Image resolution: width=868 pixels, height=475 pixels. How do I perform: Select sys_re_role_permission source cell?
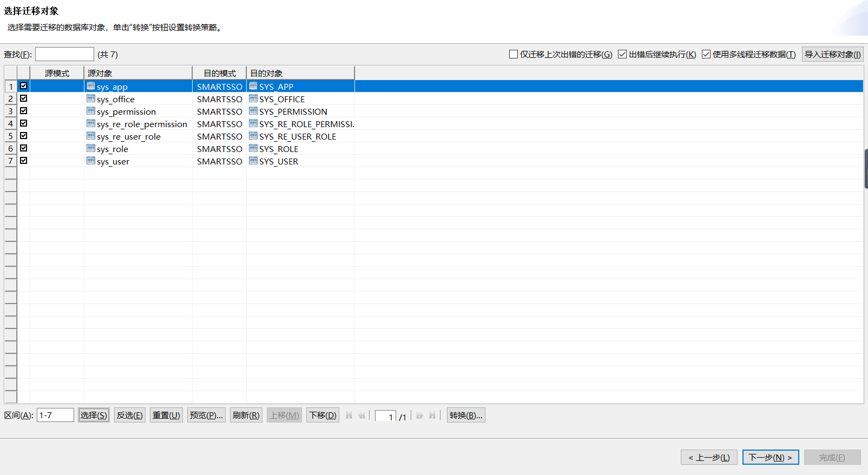click(138, 123)
